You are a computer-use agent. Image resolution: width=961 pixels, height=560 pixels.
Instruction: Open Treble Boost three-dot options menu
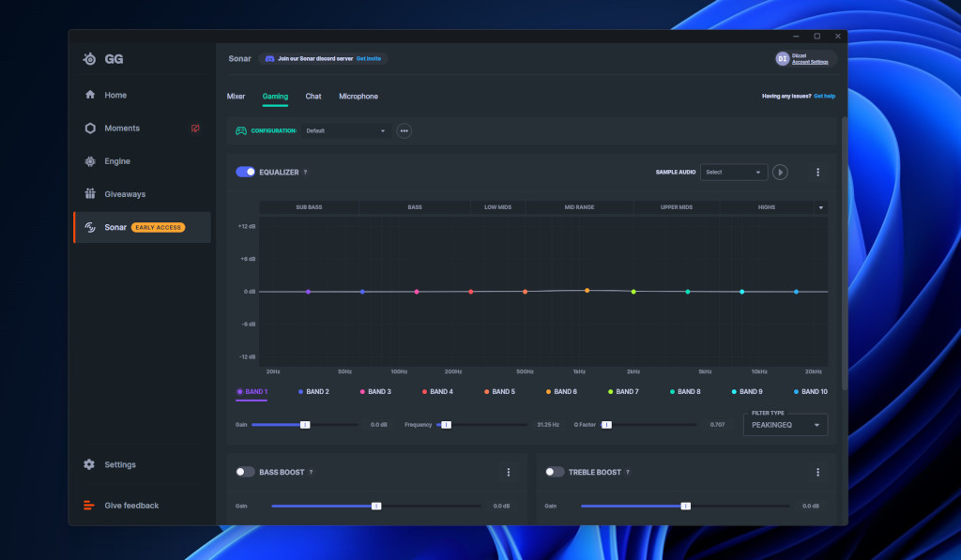coord(817,472)
